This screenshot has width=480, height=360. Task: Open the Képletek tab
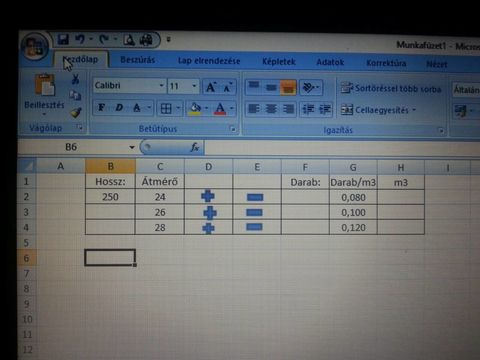coord(279,62)
